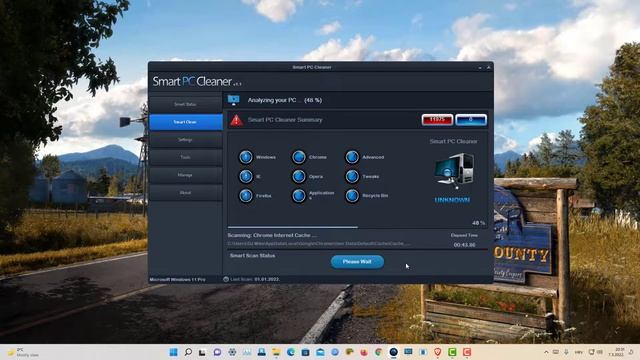The image size is (640, 360).
Task: Toggle the IE scan circle
Action: click(246, 176)
